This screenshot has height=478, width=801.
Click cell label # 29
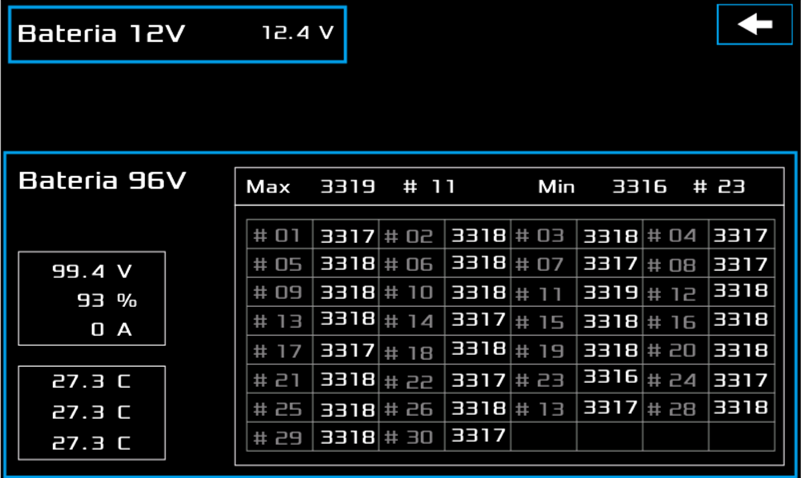pyautogui.click(x=277, y=438)
